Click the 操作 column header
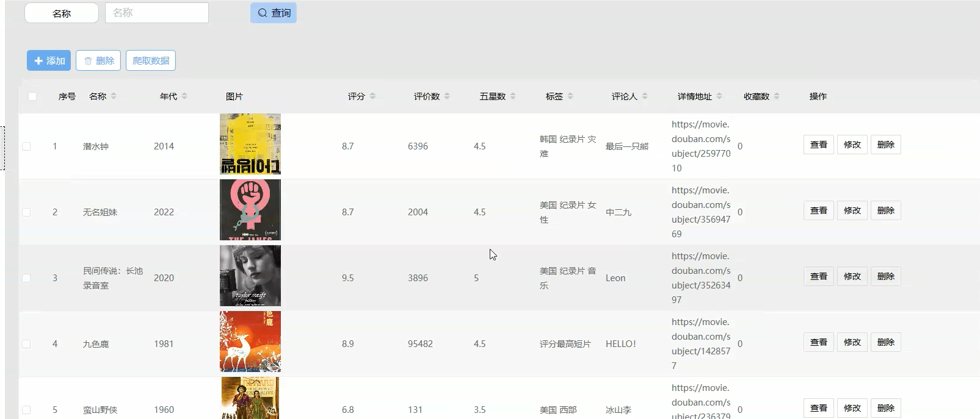 pyautogui.click(x=818, y=96)
